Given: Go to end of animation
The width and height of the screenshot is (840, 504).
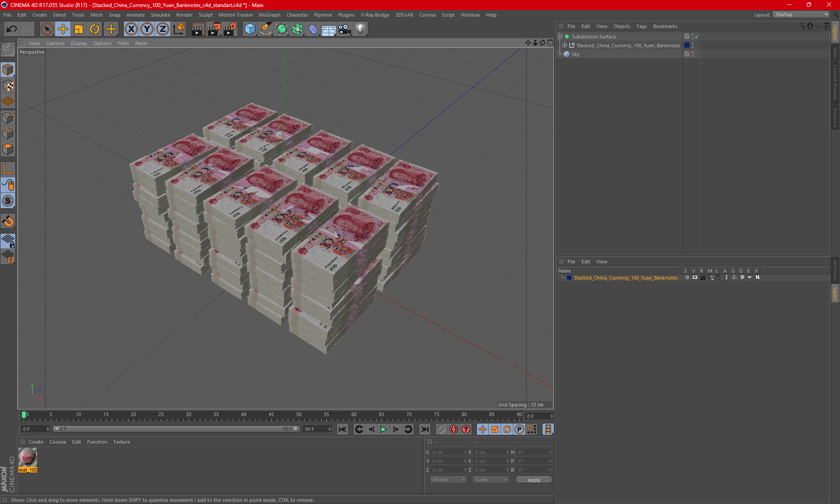Looking at the screenshot, I should coord(424,429).
